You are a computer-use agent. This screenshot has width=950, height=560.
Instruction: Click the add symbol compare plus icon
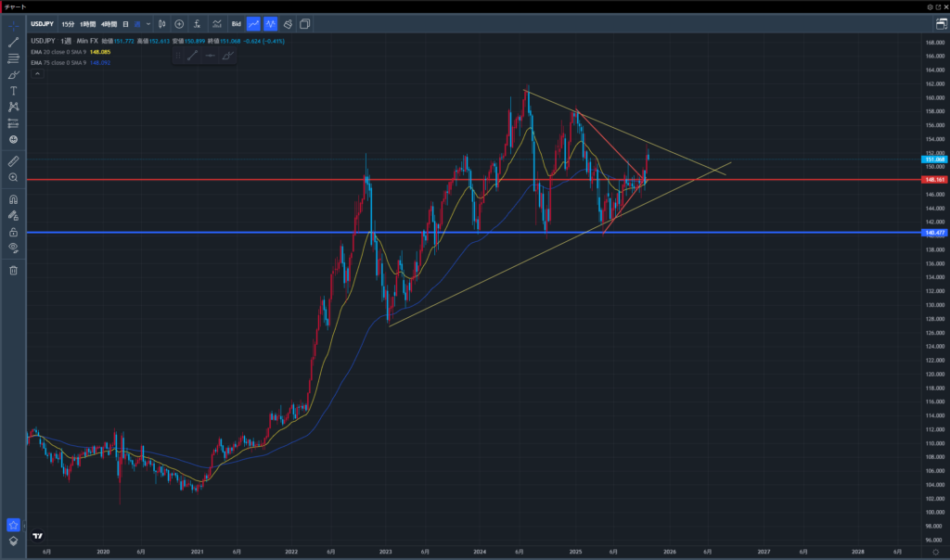[x=179, y=23]
